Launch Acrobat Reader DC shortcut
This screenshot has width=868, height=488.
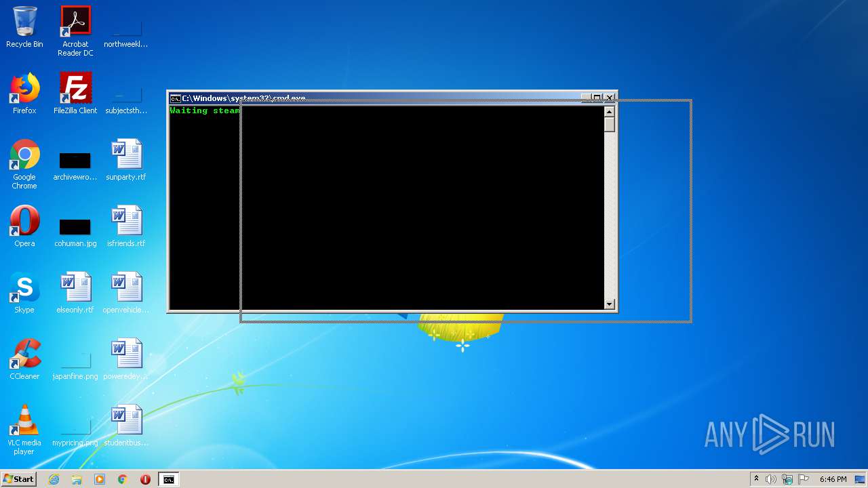(x=75, y=31)
